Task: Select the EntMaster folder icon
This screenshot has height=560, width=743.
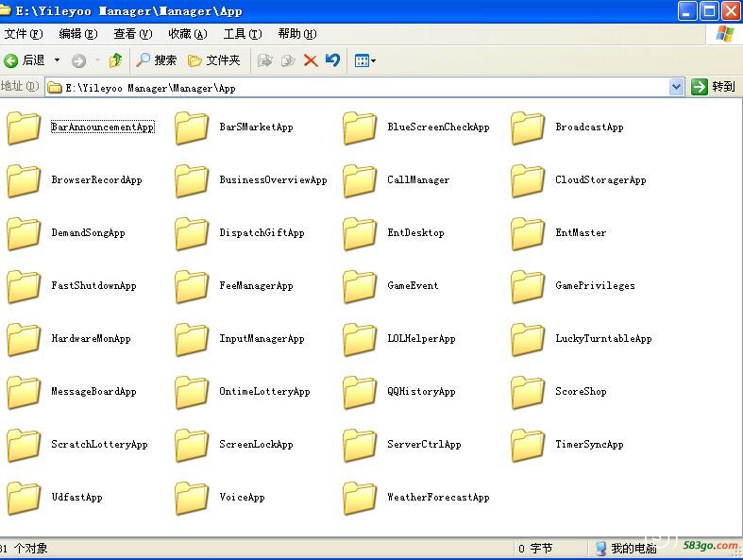Action: pos(528,233)
